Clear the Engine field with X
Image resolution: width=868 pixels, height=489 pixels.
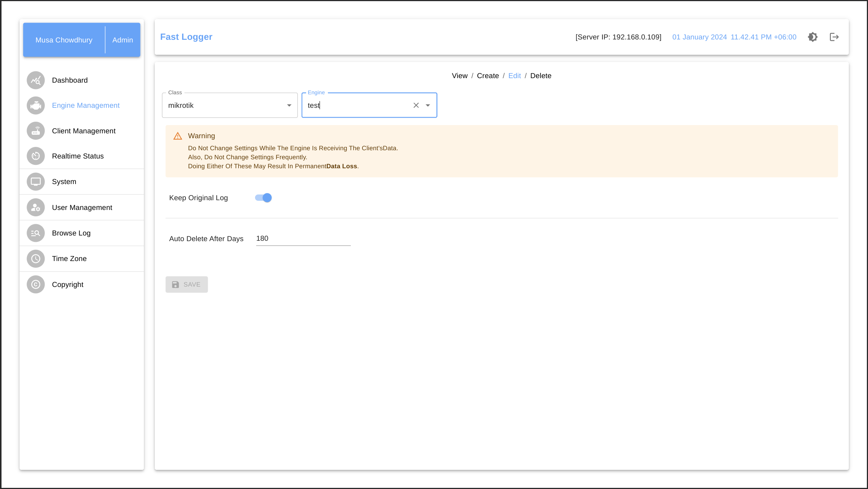(416, 106)
